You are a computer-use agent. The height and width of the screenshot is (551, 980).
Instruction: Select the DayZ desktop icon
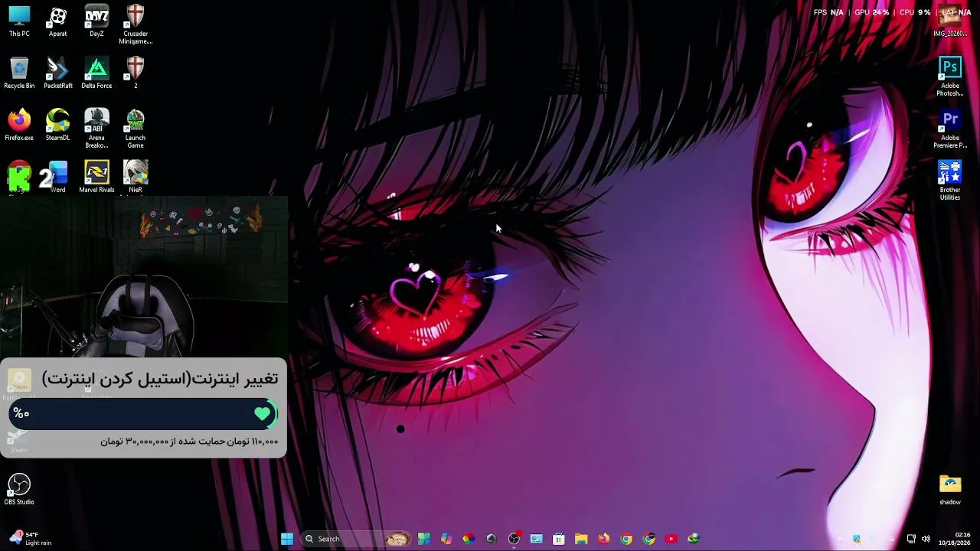point(96,21)
